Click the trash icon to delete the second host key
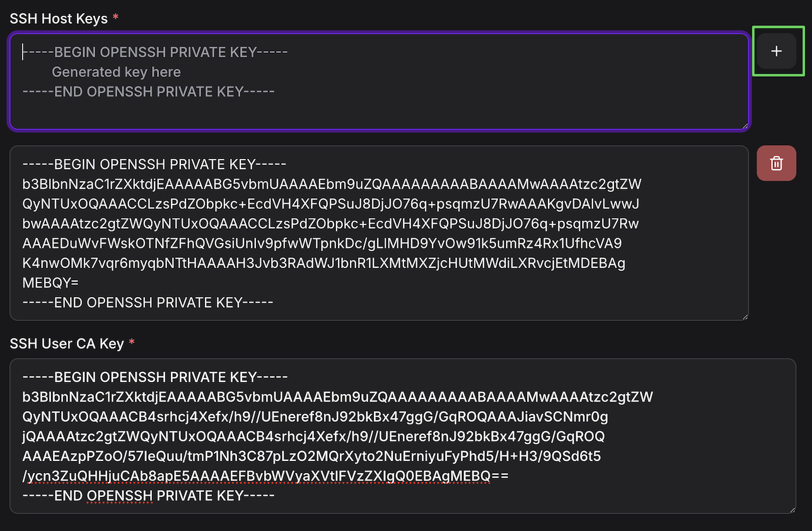The image size is (812, 531). coord(776,163)
